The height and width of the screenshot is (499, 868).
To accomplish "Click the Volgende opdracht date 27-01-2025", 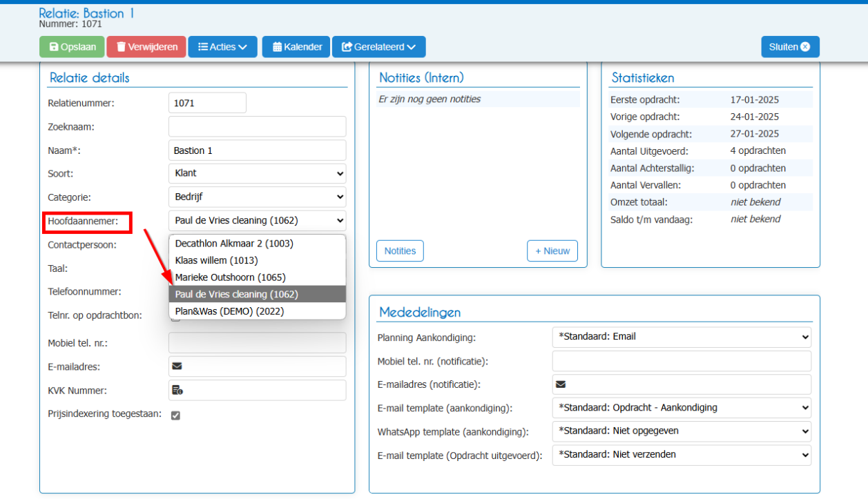I will click(755, 134).
